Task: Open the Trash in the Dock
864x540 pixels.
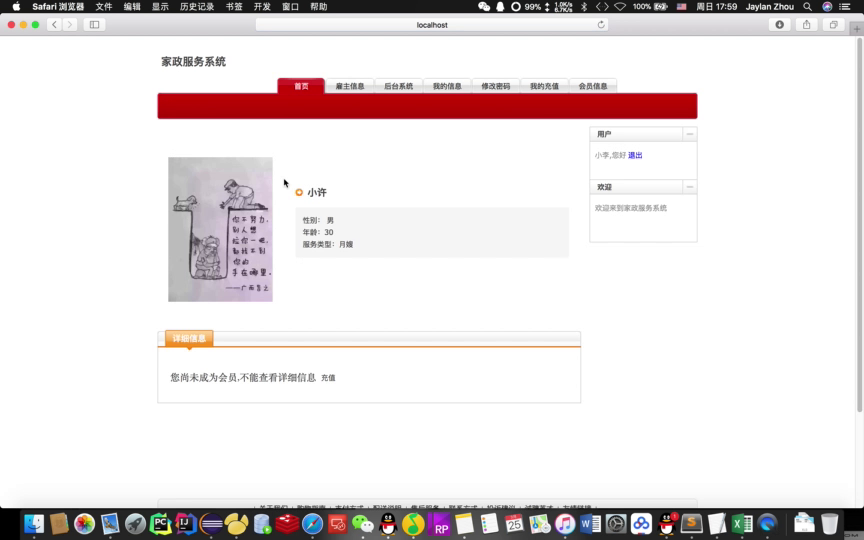Action: 829,524
